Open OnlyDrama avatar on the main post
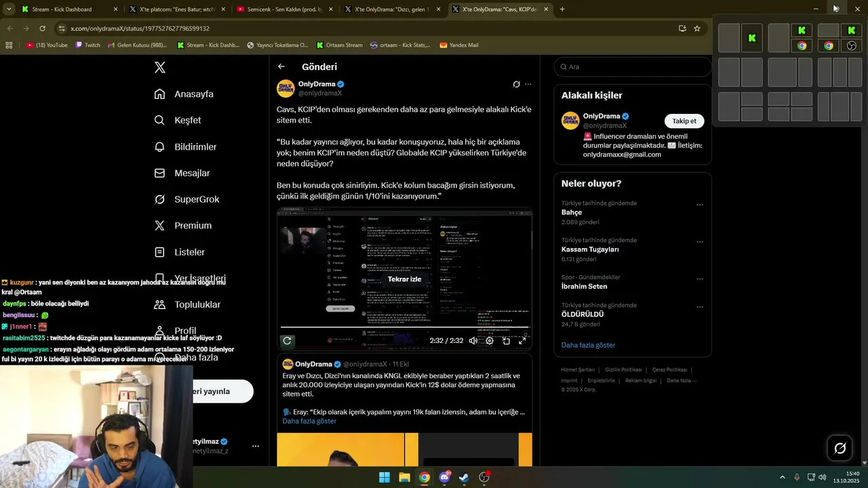This screenshot has width=868, height=488. coord(285,89)
